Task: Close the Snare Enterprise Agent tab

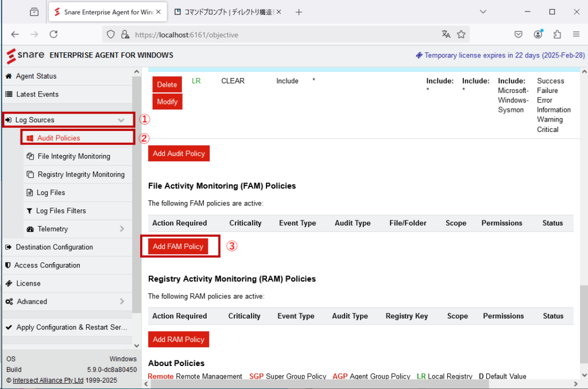Action: tap(158, 12)
